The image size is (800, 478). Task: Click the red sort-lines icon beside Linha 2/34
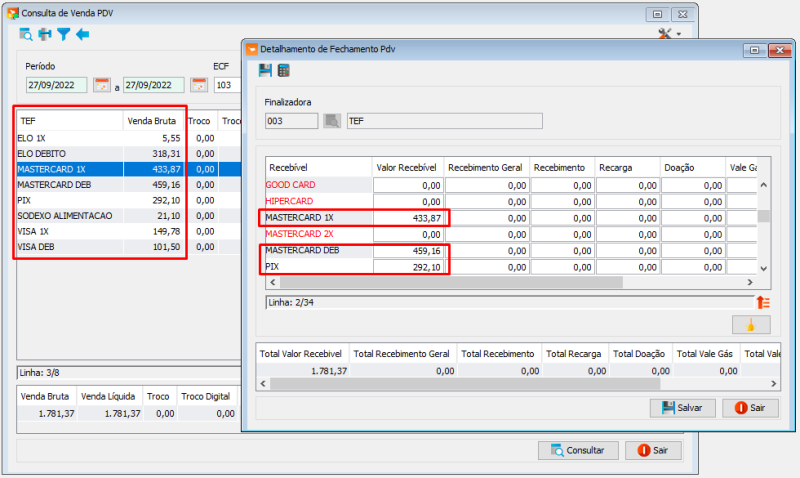coord(763,303)
